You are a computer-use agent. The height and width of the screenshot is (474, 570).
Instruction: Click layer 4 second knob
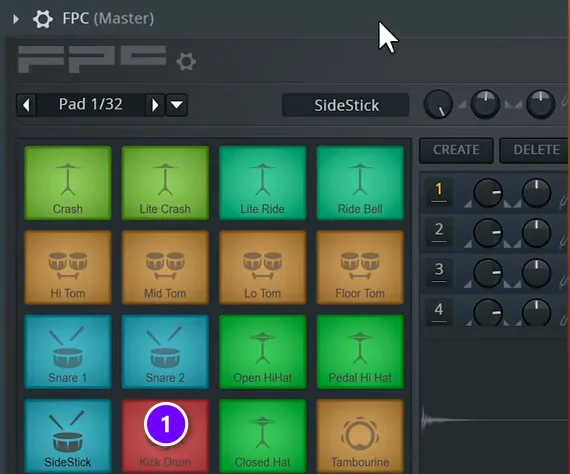click(x=537, y=312)
